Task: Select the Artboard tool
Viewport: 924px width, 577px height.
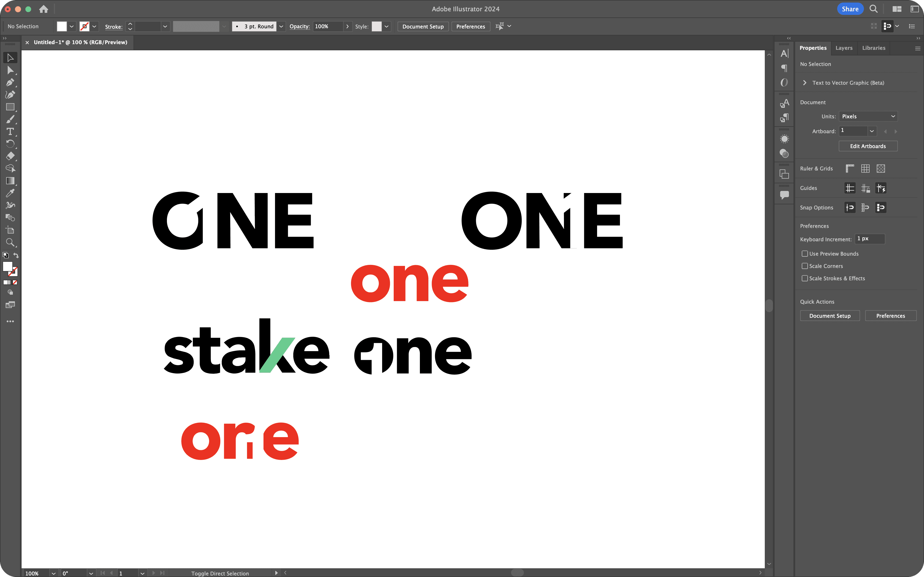Action: tap(10, 230)
